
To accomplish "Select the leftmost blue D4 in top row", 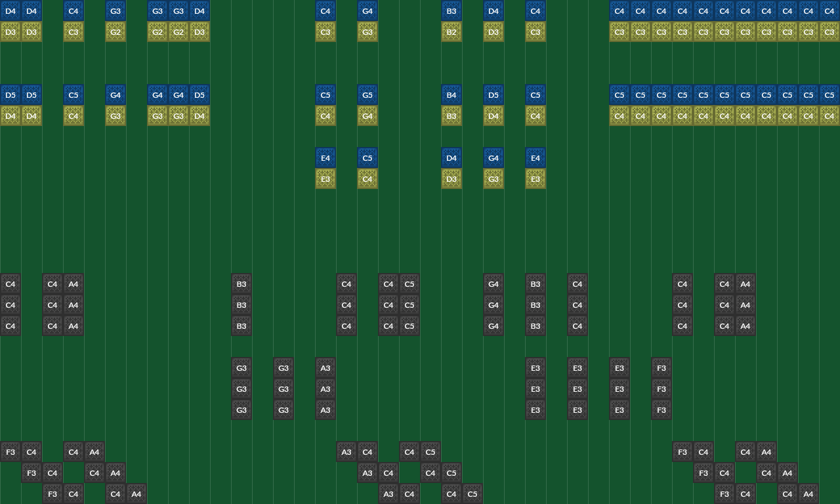I will 10,10.
